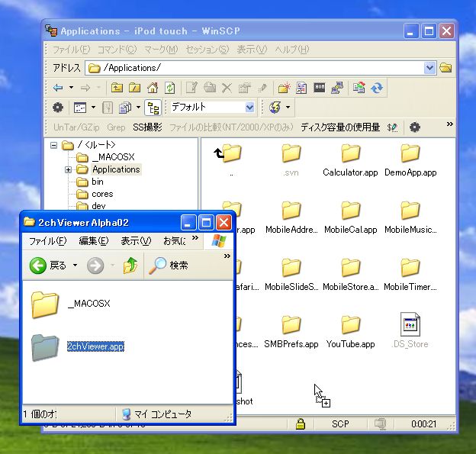Image resolution: width=476 pixels, height=454 pixels.
Task: Open the view style dropdown arrow
Action: tap(94, 107)
